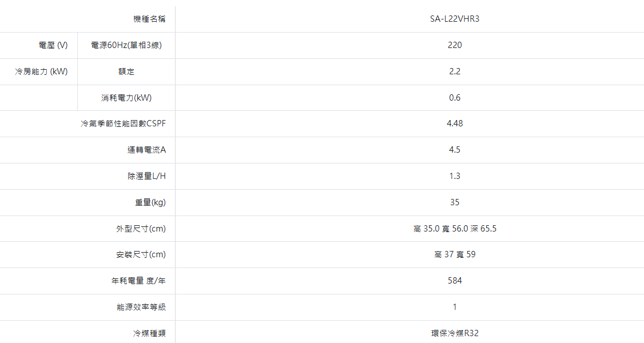
Task: Select the 機種名稱 header cell
Action: [x=149, y=19]
